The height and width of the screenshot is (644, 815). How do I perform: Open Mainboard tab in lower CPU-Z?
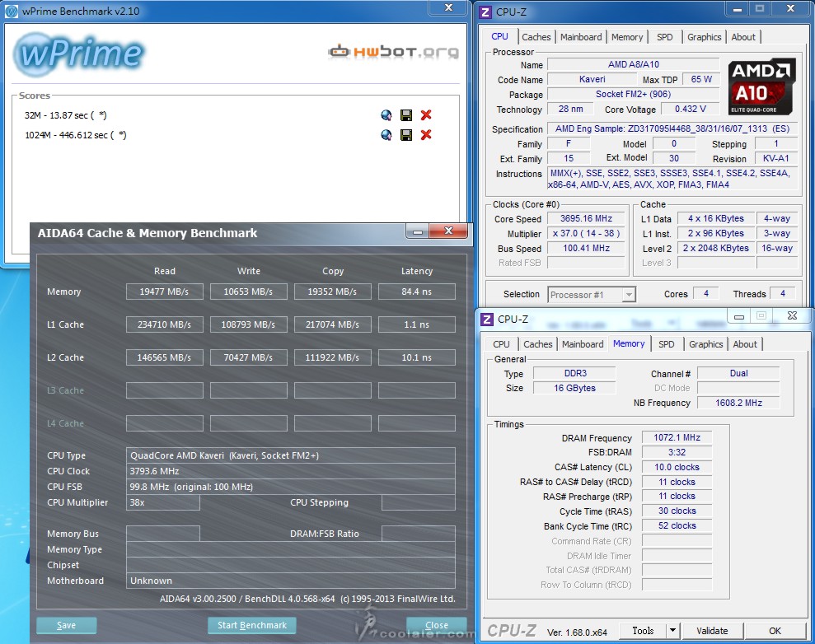click(x=582, y=344)
